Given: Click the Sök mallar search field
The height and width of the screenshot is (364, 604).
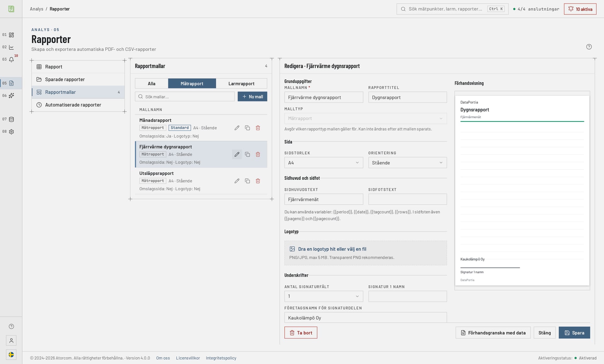Looking at the screenshot, I should click(185, 97).
